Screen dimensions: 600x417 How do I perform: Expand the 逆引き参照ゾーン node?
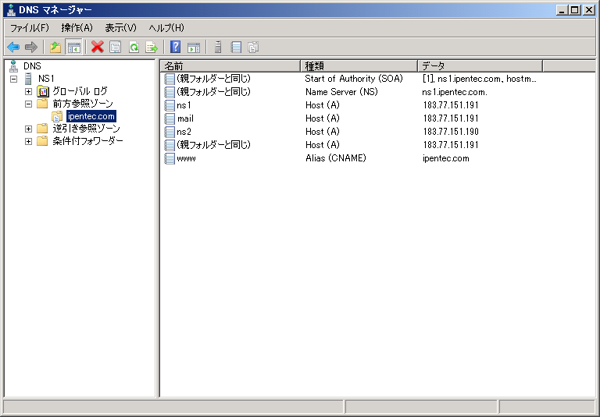(28, 129)
